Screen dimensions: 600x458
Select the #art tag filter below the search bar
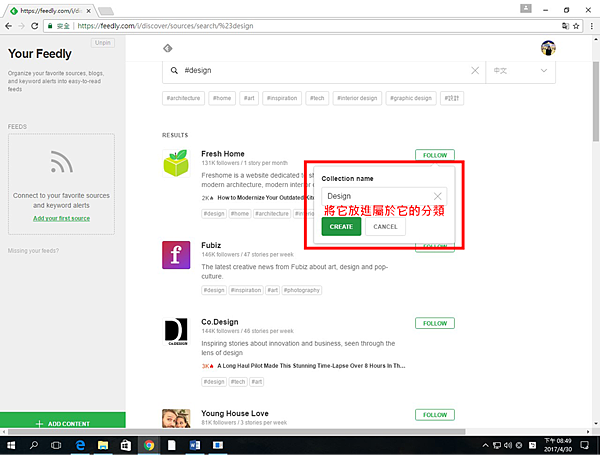tap(249, 98)
